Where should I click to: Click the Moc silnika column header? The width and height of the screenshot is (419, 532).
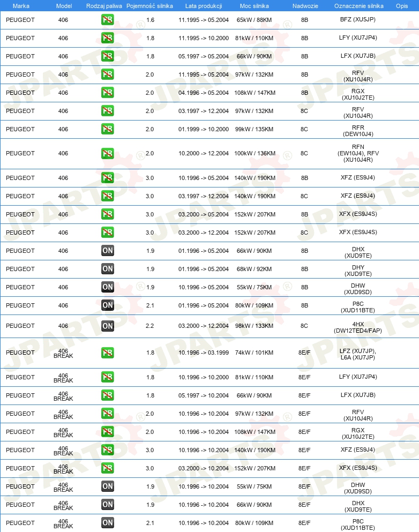pos(254,6)
